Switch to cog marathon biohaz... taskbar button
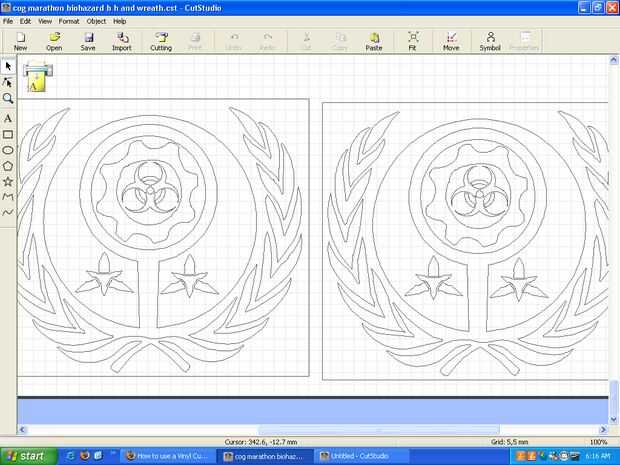This screenshot has height=465, width=620. click(x=264, y=456)
